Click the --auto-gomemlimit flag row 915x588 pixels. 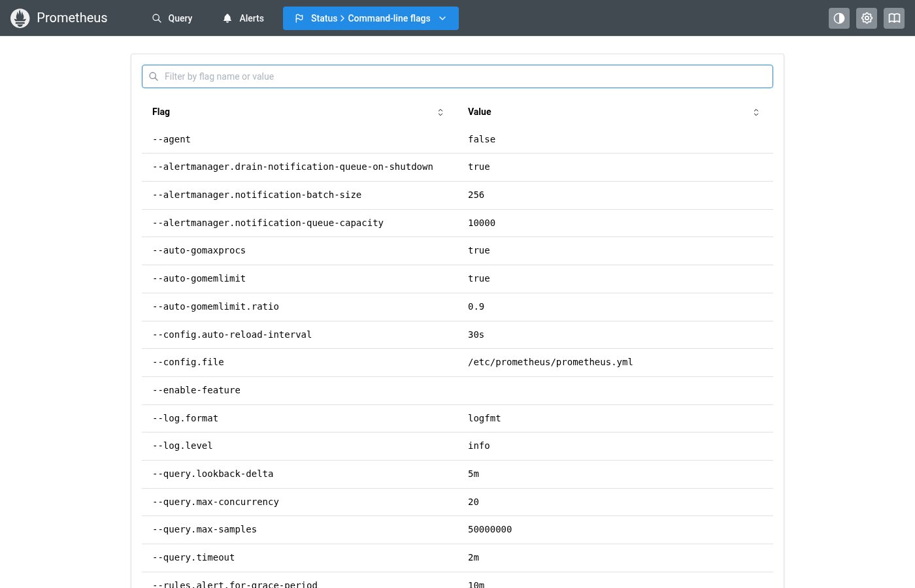pyautogui.click(x=457, y=278)
